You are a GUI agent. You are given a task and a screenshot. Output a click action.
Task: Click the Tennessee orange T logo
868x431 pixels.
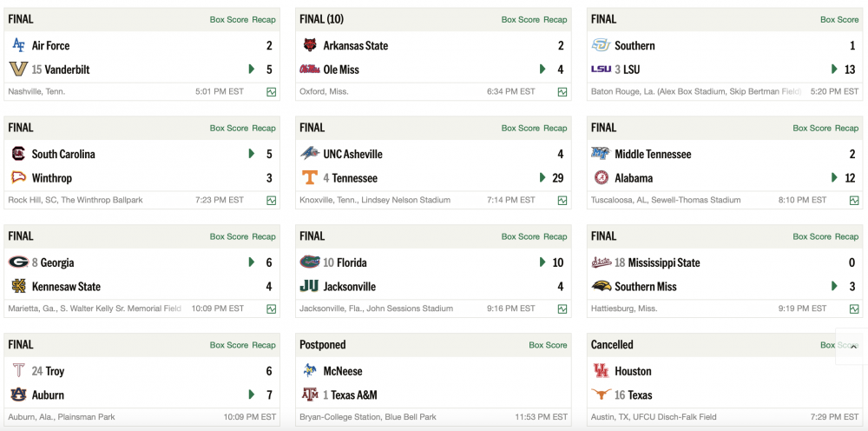[310, 178]
